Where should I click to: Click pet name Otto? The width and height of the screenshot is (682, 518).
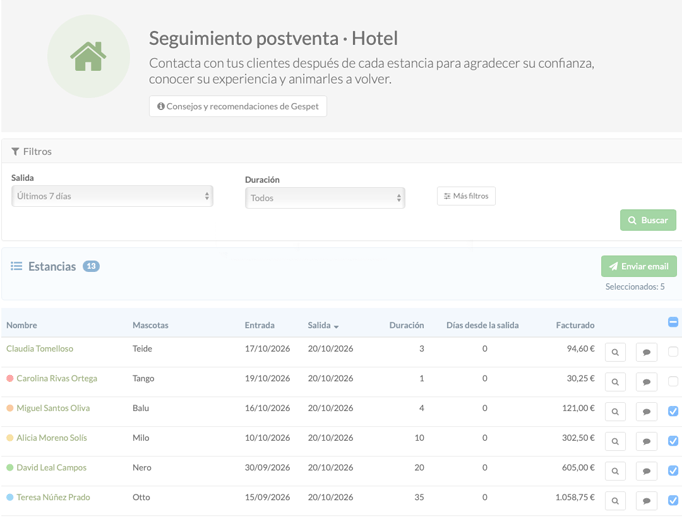[x=141, y=497]
